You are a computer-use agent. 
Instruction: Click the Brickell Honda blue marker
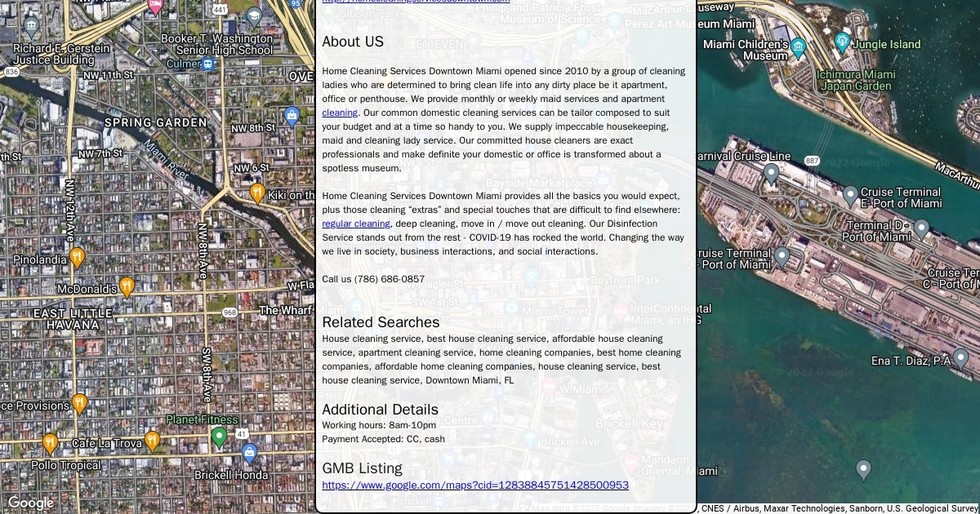[x=250, y=454]
